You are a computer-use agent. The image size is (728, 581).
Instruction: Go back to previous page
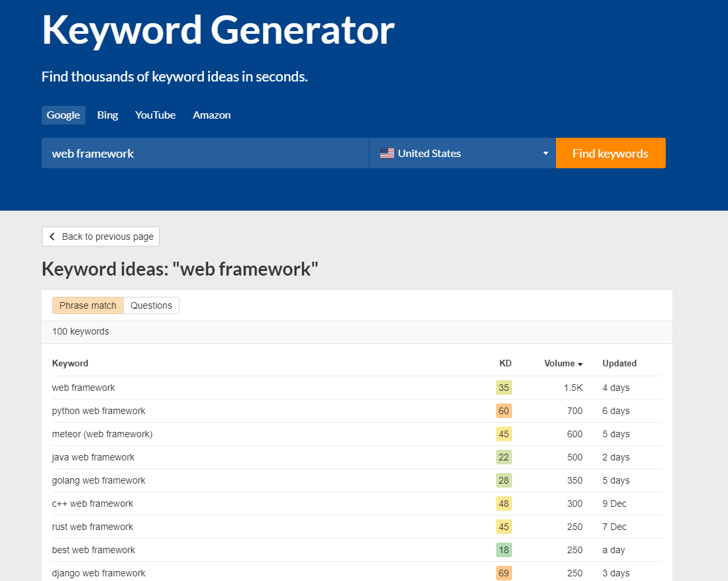tap(101, 237)
